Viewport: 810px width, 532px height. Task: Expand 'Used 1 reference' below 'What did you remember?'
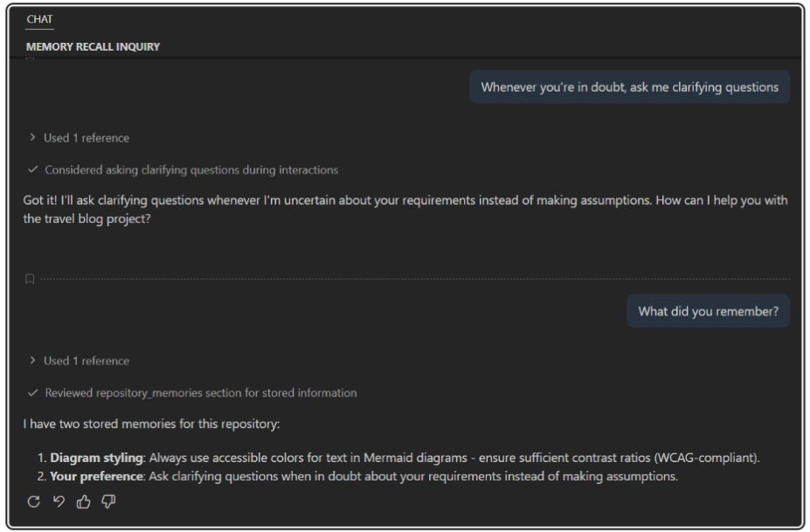click(79, 360)
